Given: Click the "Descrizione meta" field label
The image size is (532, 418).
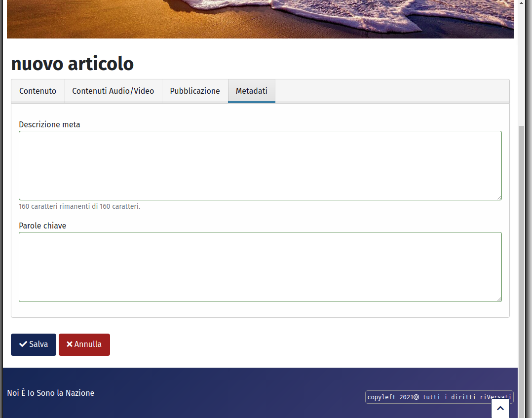Looking at the screenshot, I should 49,125.
